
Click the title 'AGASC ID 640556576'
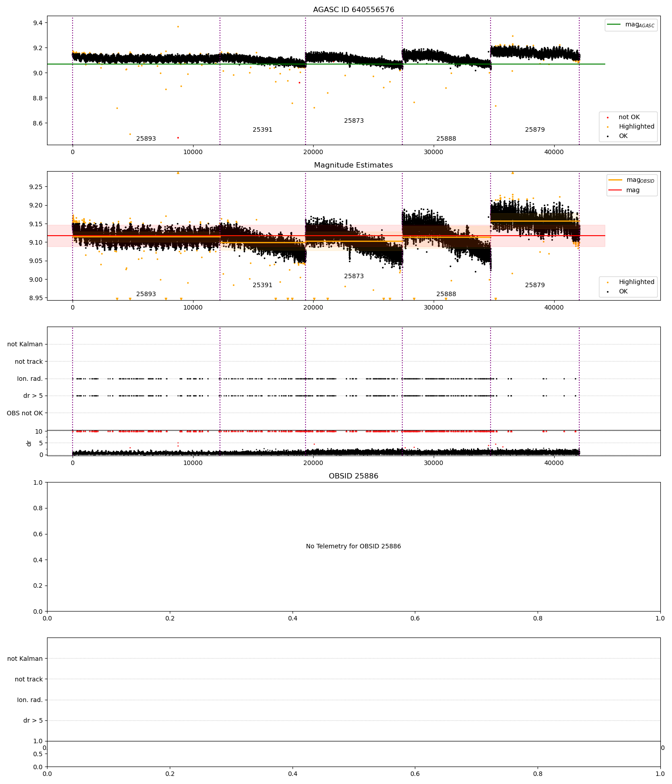[353, 10]
